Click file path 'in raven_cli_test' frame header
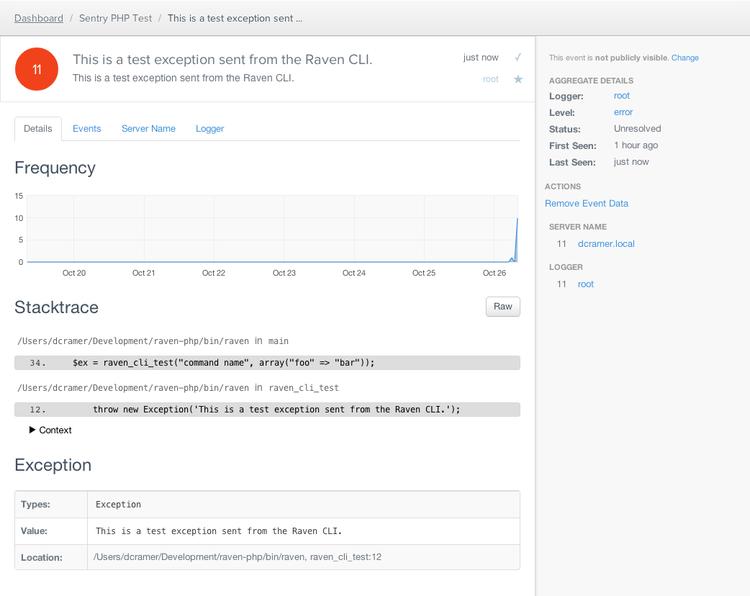Viewport: 750px width, 596px height. coord(178,388)
